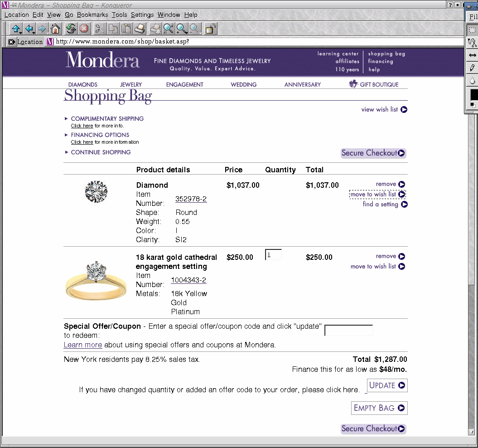The height and width of the screenshot is (448, 478).
Task: Clear the location bar with the X icon
Action: 11,42
